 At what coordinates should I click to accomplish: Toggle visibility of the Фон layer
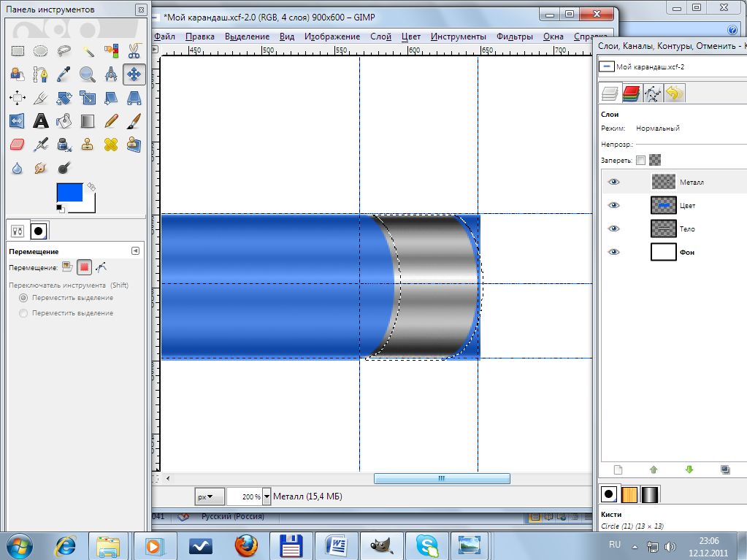point(614,252)
